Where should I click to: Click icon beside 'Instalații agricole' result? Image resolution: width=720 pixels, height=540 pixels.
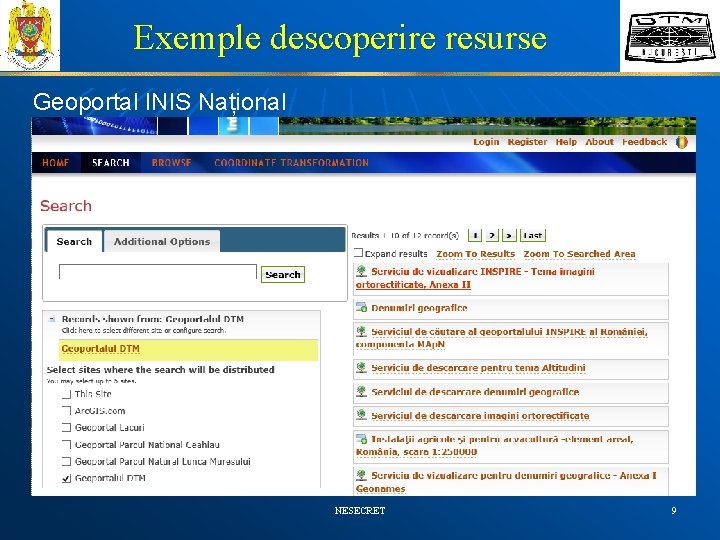click(x=361, y=439)
